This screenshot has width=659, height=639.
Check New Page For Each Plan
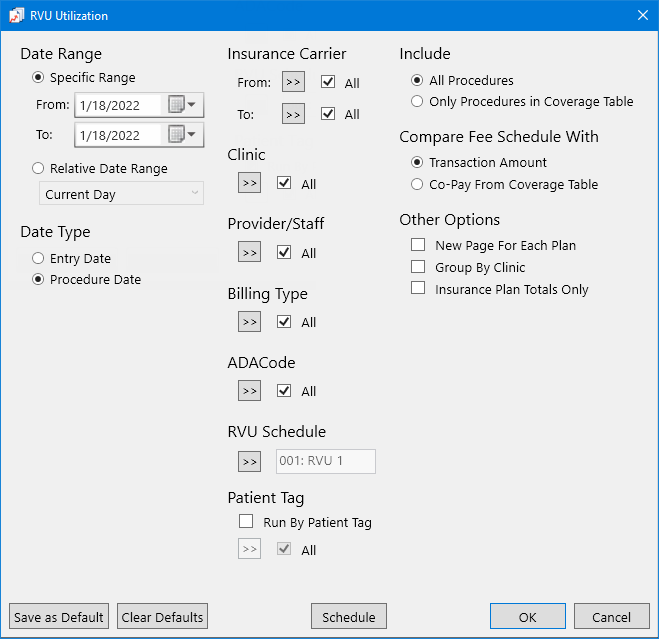(418, 245)
